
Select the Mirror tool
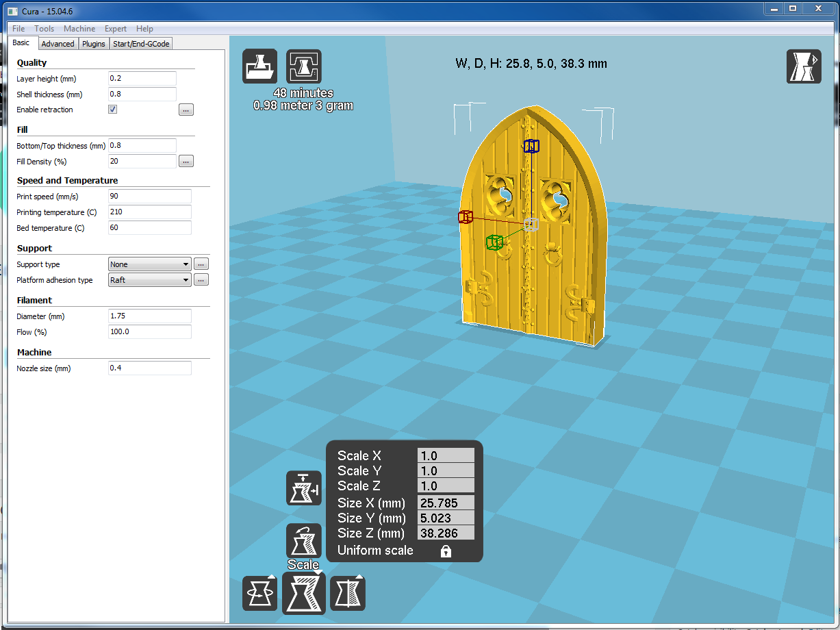[348, 593]
